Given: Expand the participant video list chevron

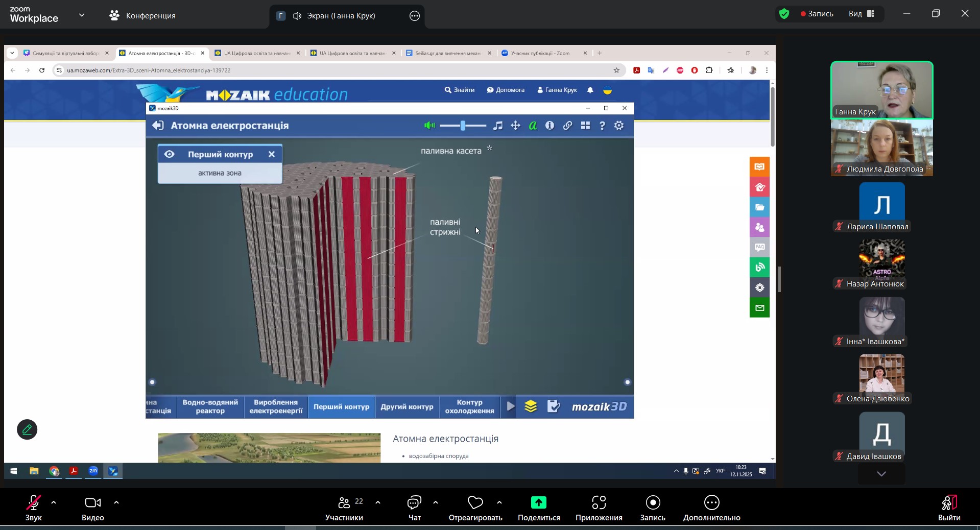Looking at the screenshot, I should 881,474.
